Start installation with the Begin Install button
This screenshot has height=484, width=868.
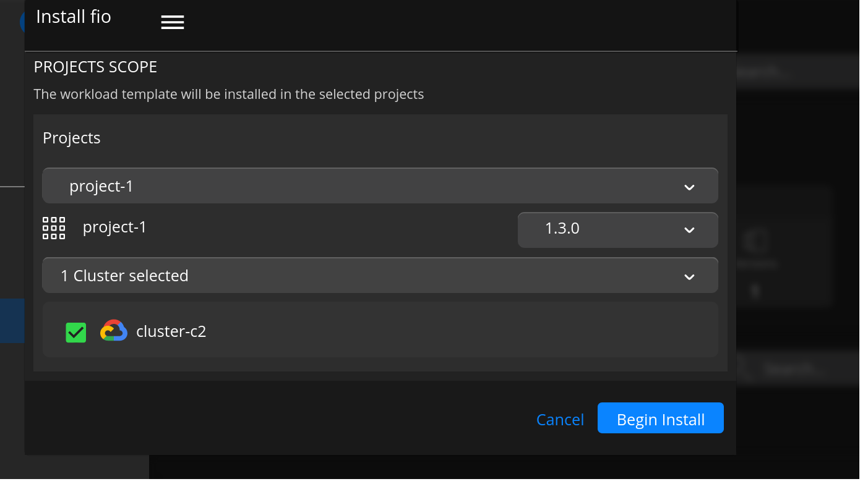[x=660, y=418]
